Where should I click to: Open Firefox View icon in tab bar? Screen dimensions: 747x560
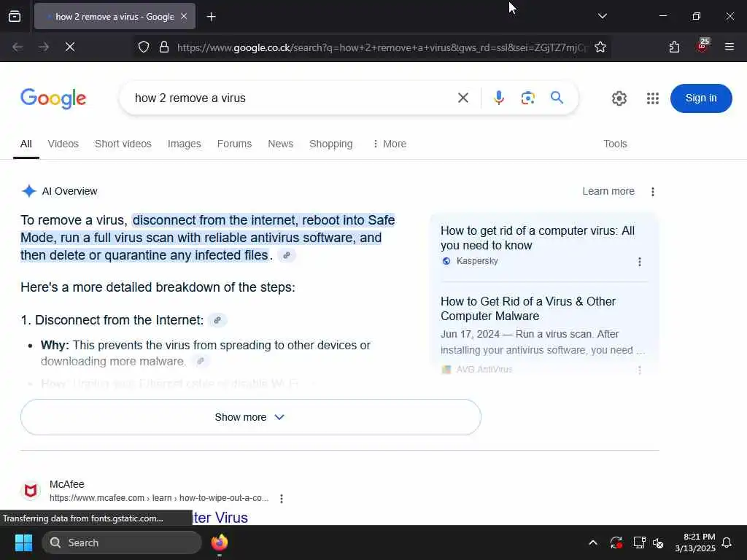pyautogui.click(x=15, y=16)
